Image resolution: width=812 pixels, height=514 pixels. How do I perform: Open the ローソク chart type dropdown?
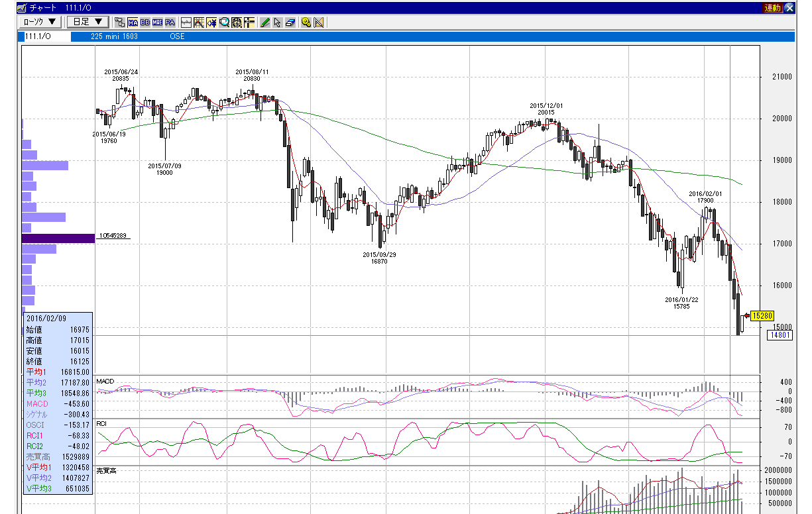click(x=40, y=22)
